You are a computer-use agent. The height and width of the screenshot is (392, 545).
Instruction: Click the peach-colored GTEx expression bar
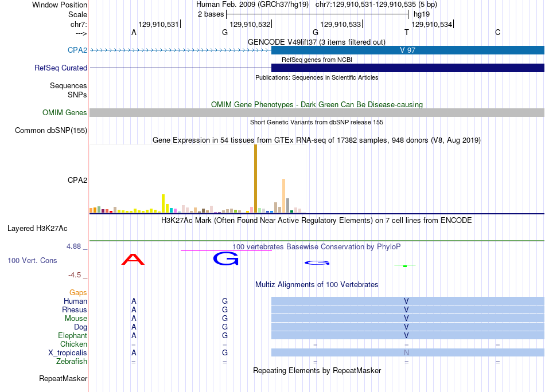point(283,196)
